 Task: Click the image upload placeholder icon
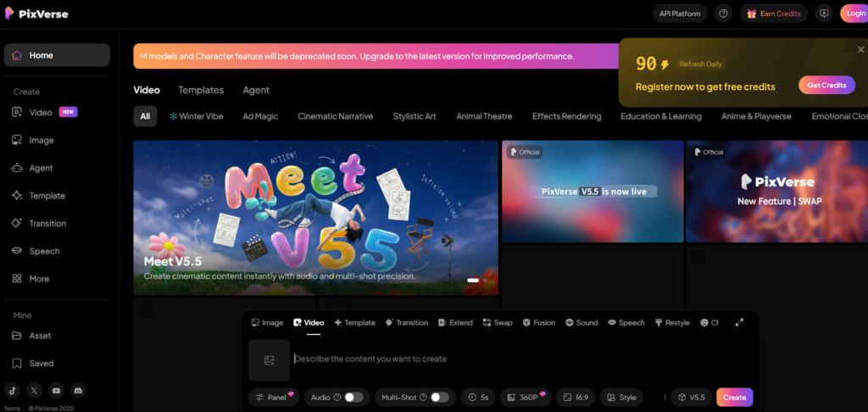(269, 360)
